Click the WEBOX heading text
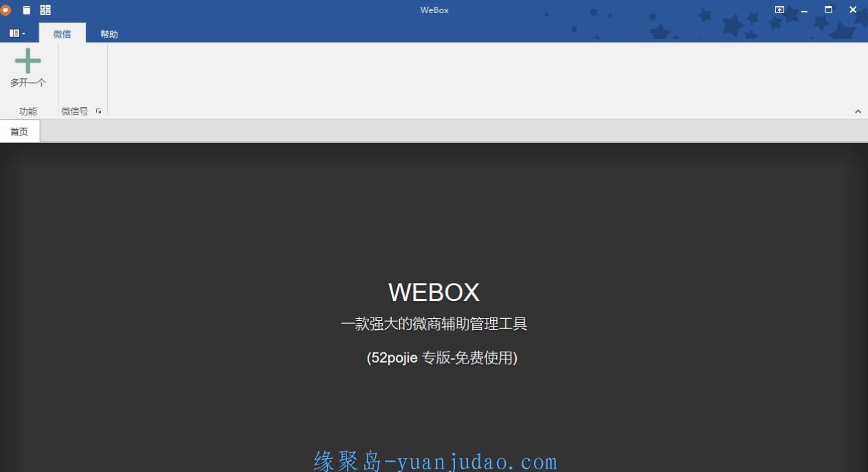Viewport: 868px width, 472px height. 434,293
